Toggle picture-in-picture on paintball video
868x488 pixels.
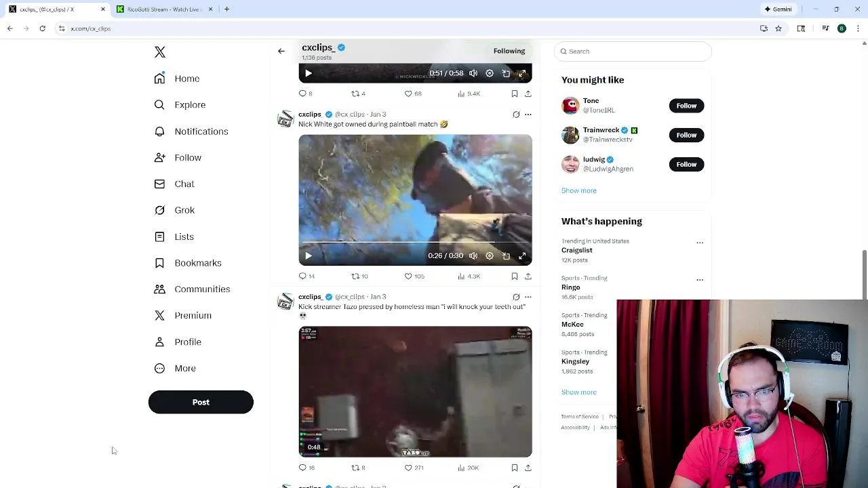(506, 256)
